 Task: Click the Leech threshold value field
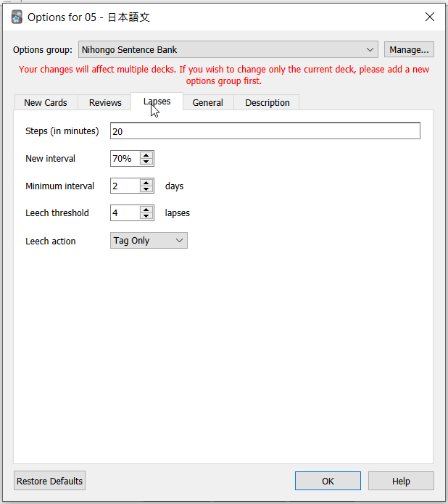pos(125,212)
